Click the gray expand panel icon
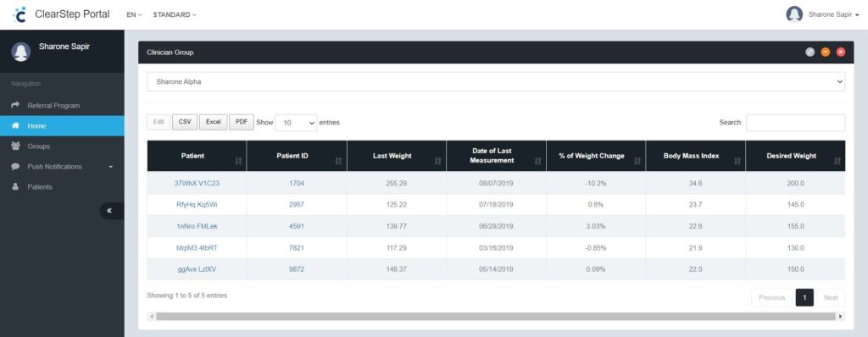Screen dimensions: 868x337 click(x=810, y=52)
